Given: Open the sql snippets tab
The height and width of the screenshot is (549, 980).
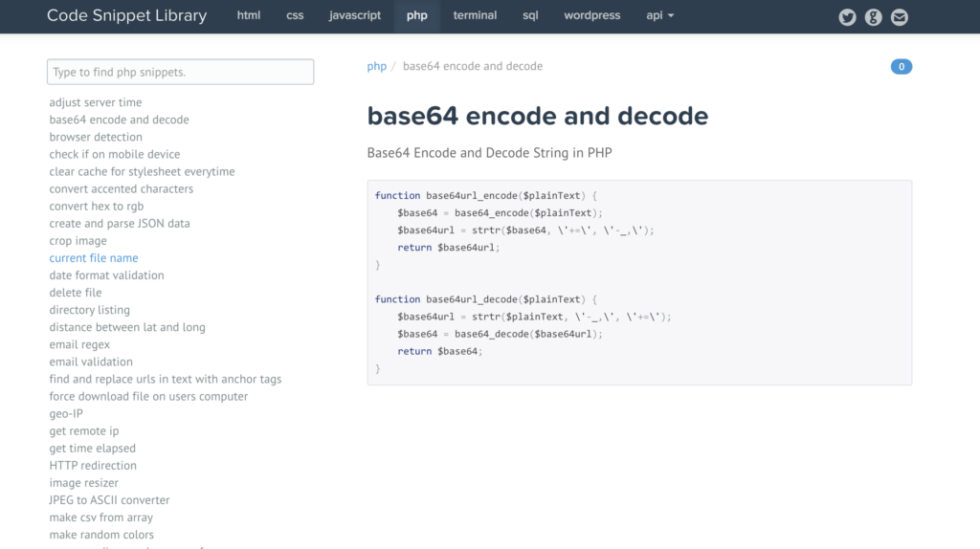Looking at the screenshot, I should pos(530,15).
